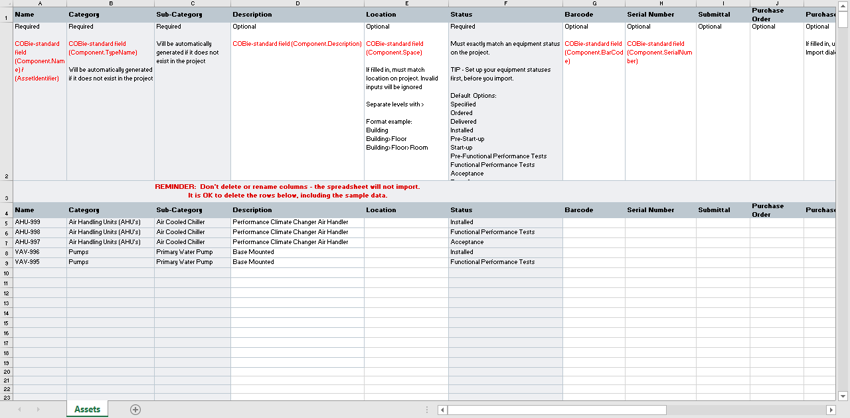Click vertical scrollbar up arrow
This screenshot has height=418, width=850.
[842, 5]
